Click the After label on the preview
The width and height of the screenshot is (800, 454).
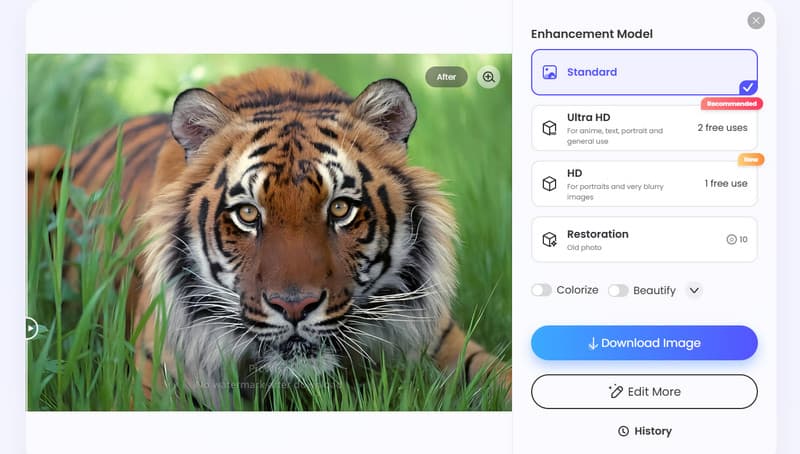coord(446,77)
